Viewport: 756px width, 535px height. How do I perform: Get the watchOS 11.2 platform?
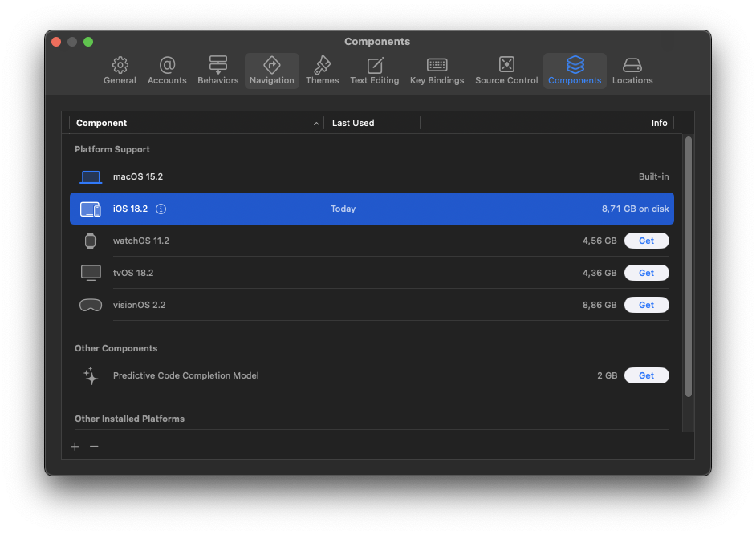point(647,241)
